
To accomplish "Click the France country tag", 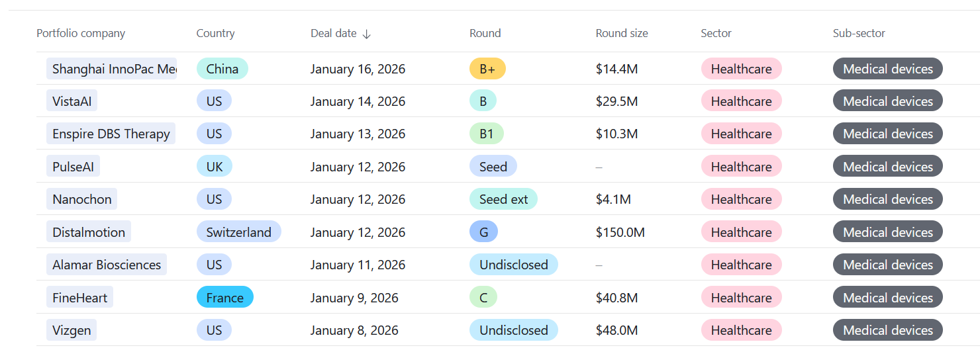I will [x=224, y=298].
